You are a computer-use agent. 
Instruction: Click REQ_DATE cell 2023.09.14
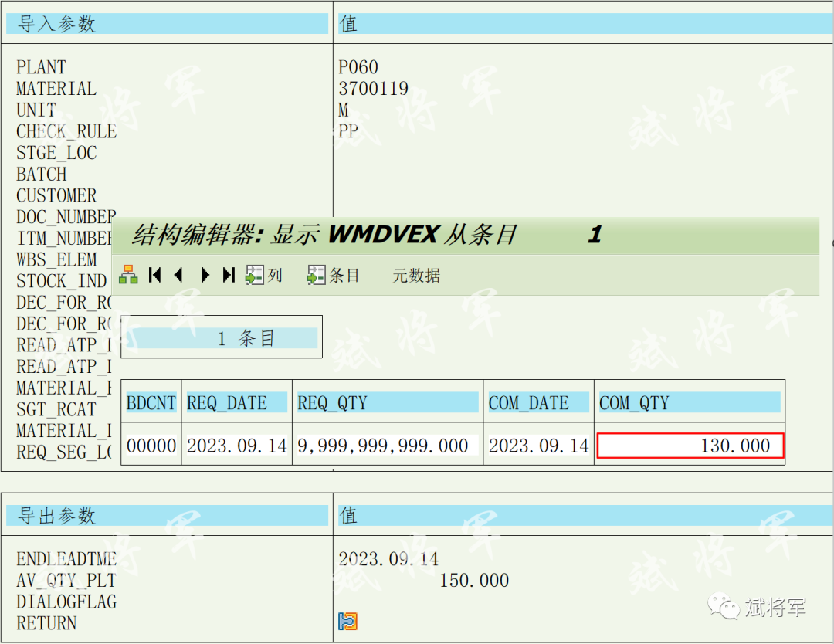pyautogui.click(x=237, y=446)
